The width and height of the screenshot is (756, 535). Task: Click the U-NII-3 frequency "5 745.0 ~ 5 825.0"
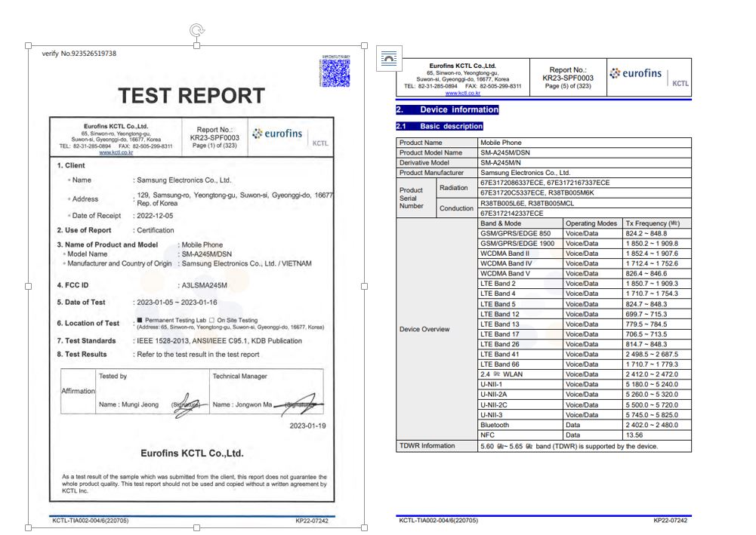652,414
